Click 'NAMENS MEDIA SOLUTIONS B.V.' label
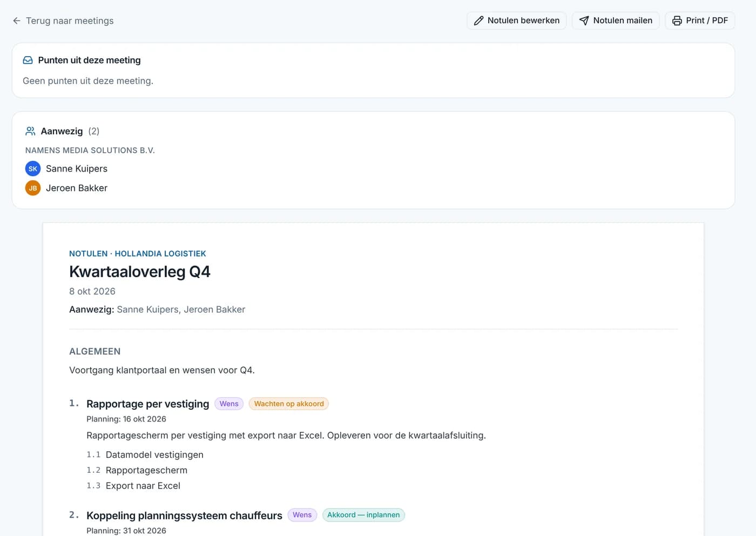 click(x=90, y=151)
